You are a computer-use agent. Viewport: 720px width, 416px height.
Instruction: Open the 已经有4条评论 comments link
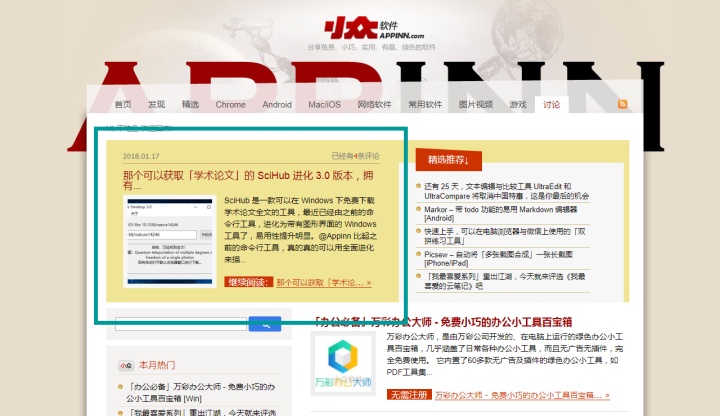[355, 156]
